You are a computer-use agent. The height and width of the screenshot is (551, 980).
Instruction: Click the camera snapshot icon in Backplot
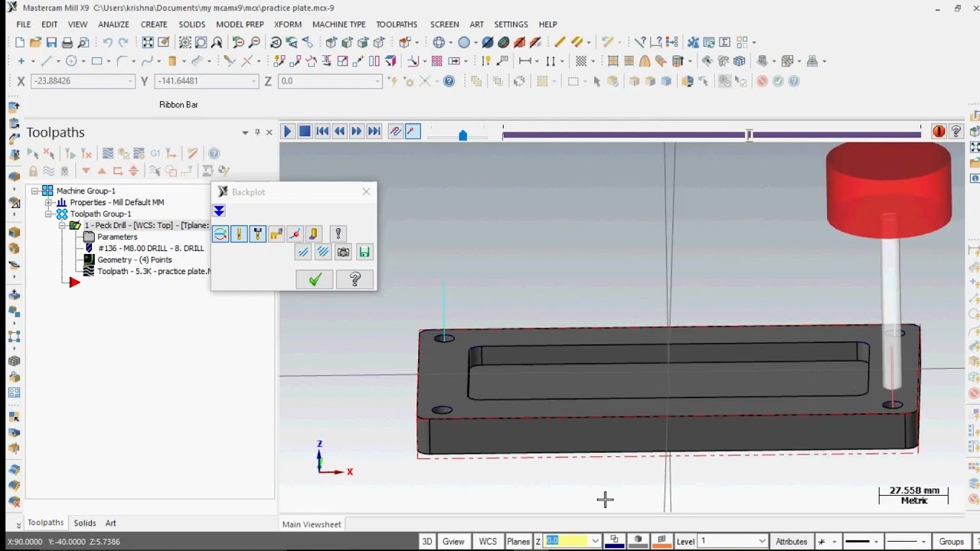(343, 253)
